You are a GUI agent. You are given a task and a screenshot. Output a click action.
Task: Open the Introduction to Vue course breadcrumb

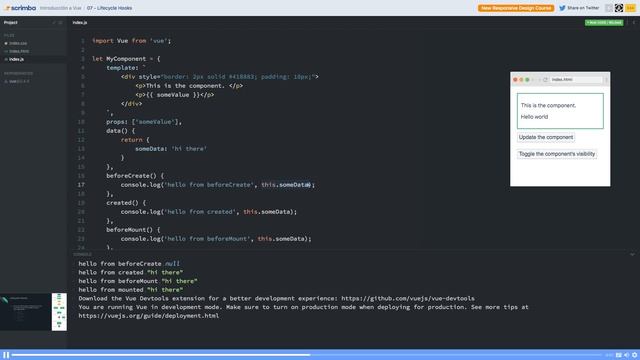pyautogui.click(x=60, y=8)
